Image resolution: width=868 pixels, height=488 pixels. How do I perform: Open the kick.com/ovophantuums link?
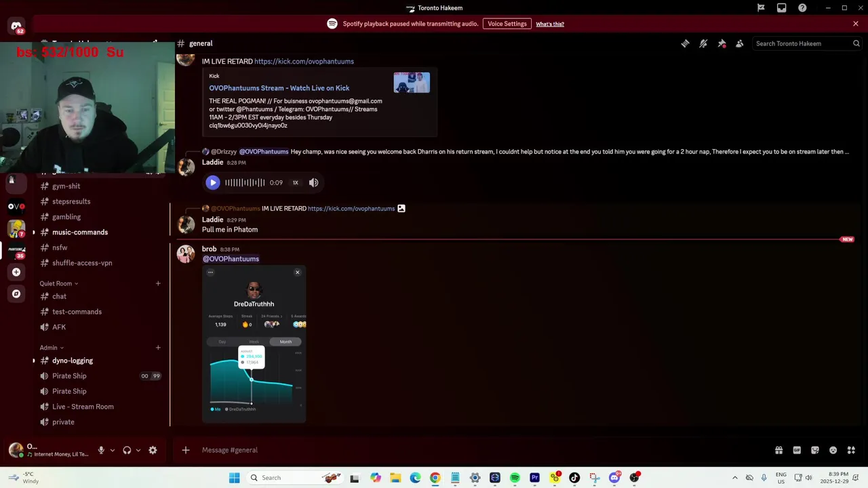click(x=304, y=61)
